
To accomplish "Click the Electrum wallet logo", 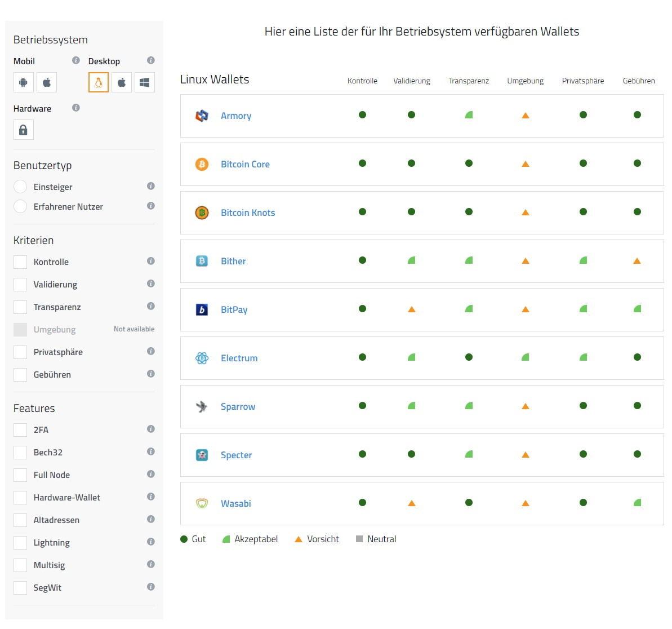I will tap(202, 358).
